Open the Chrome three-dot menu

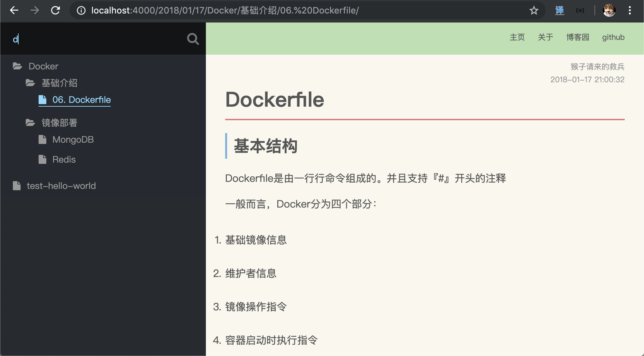click(630, 10)
